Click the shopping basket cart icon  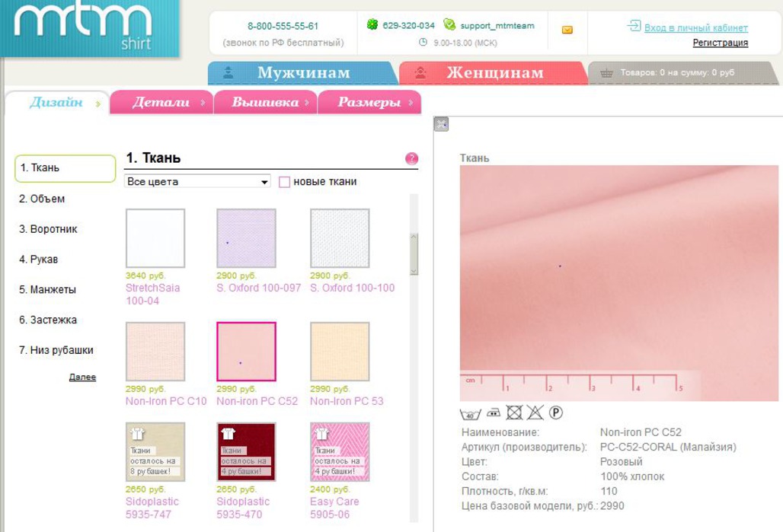[x=606, y=73]
